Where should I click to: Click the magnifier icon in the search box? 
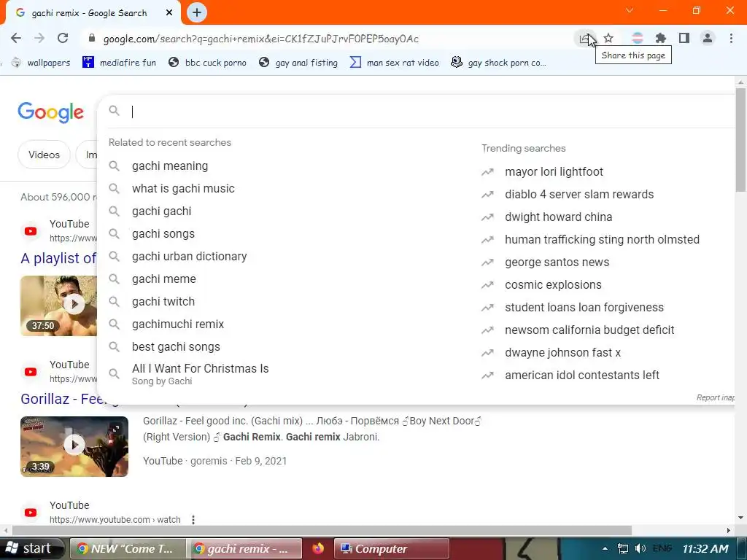click(114, 111)
